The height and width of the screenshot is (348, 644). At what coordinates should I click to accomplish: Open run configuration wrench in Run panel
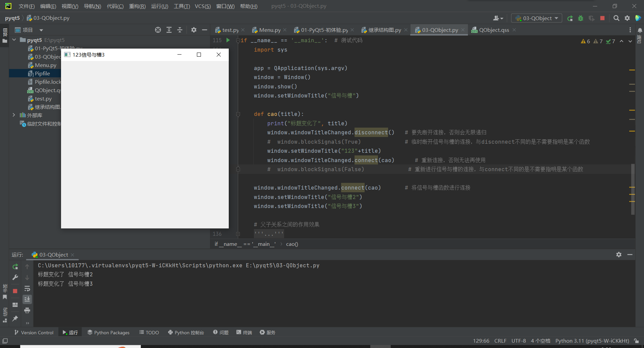[x=15, y=277]
